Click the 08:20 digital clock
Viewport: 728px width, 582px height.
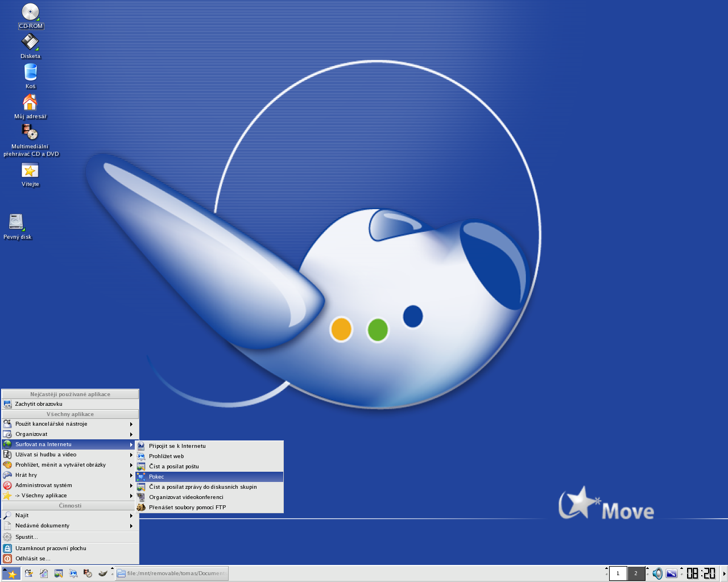pos(701,573)
